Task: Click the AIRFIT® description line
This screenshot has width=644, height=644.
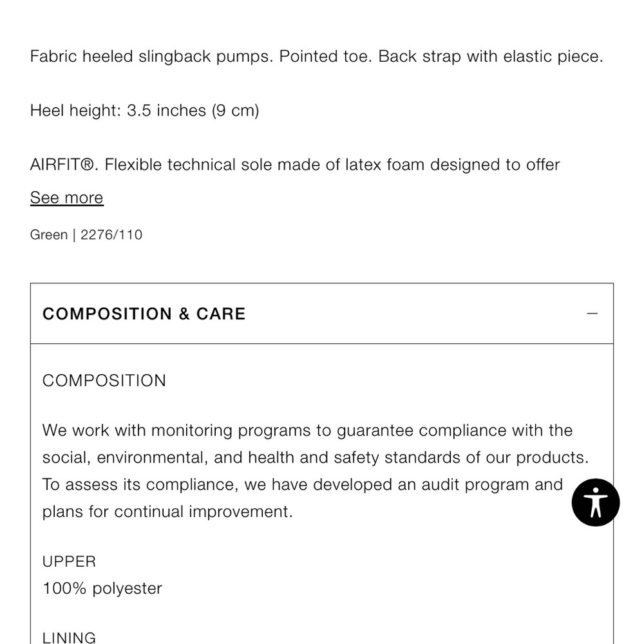Action: click(295, 165)
